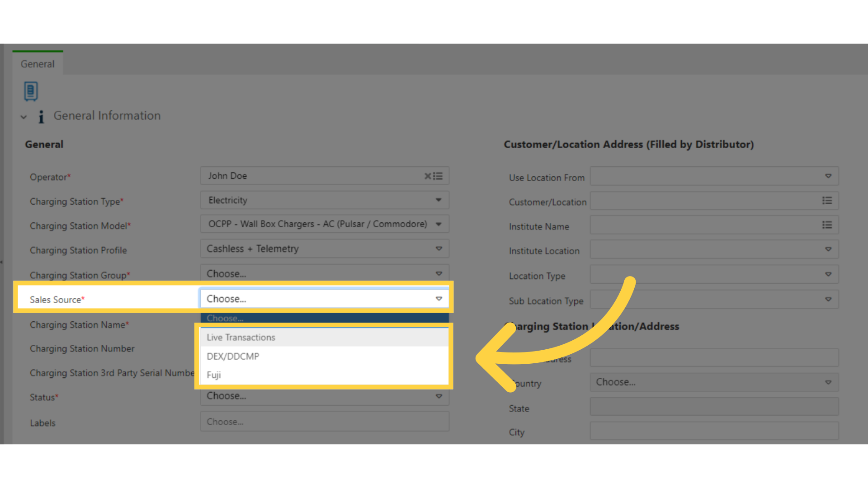Open the Charging Station Type dropdown
This screenshot has height=488, width=868.
(325, 200)
